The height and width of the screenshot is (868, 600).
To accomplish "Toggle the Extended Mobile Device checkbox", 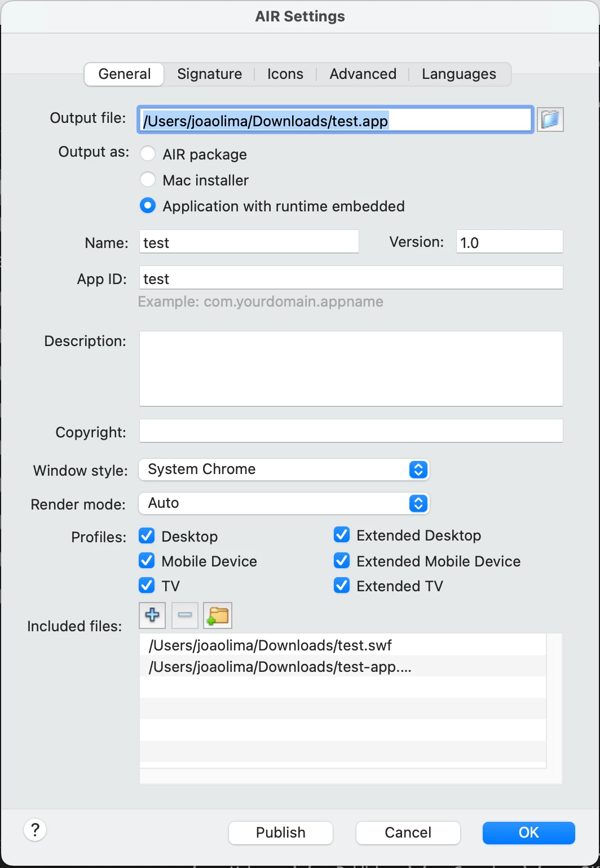I will click(x=342, y=561).
